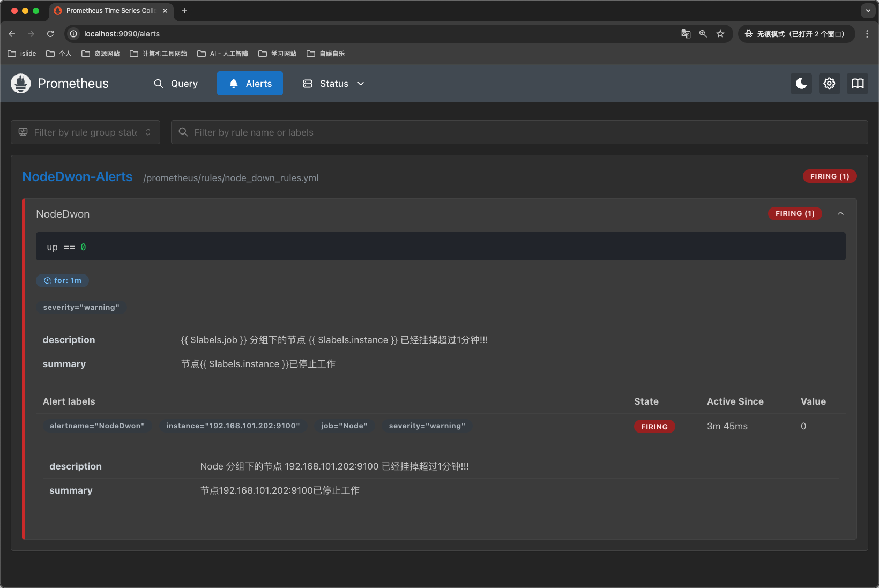Open the rule group state filter dropdown
This screenshot has height=588, width=879.
pos(85,132)
